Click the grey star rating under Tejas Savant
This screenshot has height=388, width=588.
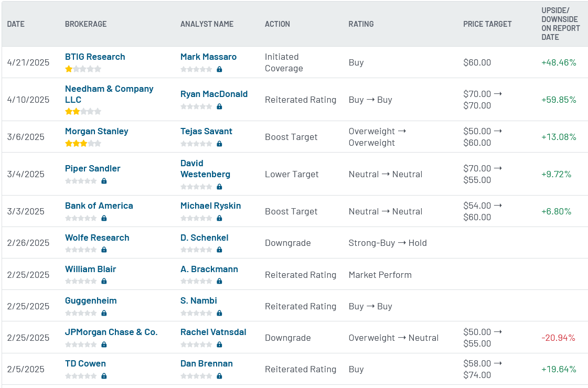197,144
